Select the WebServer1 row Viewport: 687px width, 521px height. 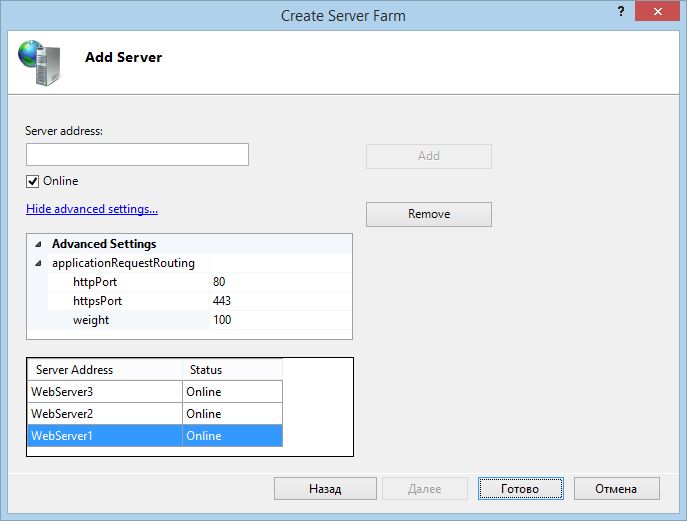(105, 436)
